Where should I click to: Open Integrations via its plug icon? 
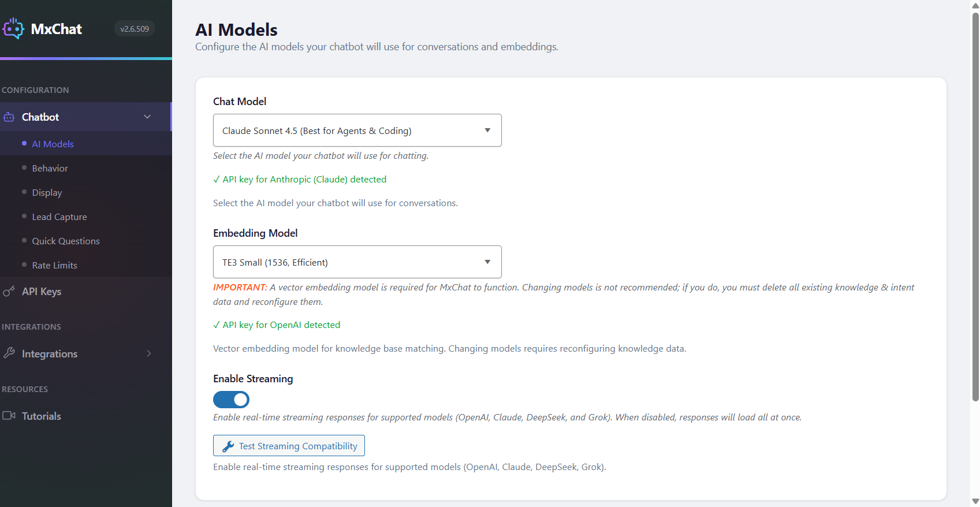tap(10, 353)
